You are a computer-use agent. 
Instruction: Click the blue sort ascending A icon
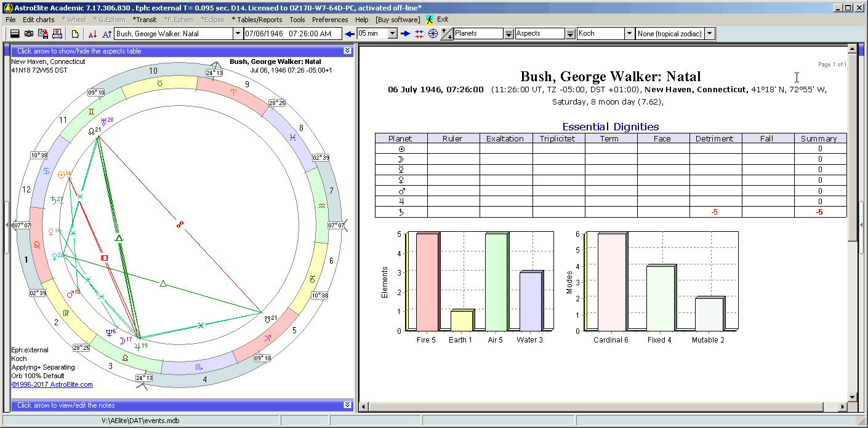[106, 33]
